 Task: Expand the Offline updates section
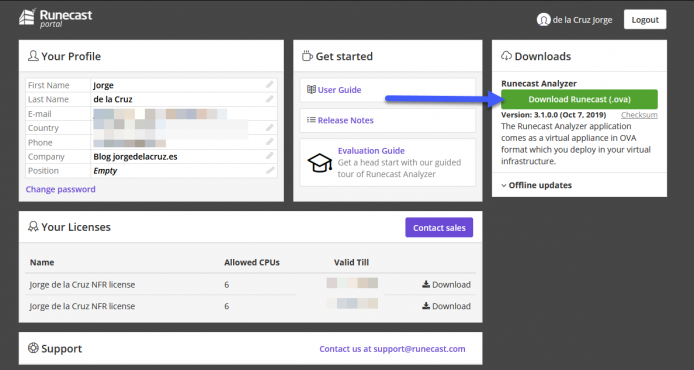pyautogui.click(x=536, y=185)
